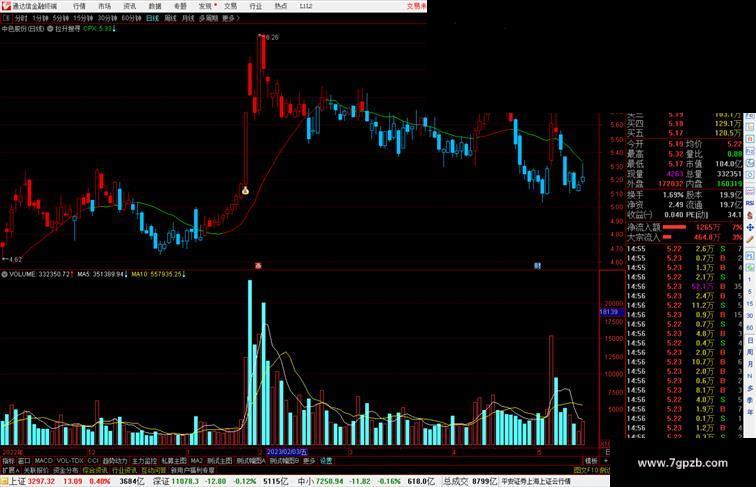The height and width of the screenshot is (487, 756).
Task: Select the 趋势动力 indicator tab
Action: tap(115, 461)
